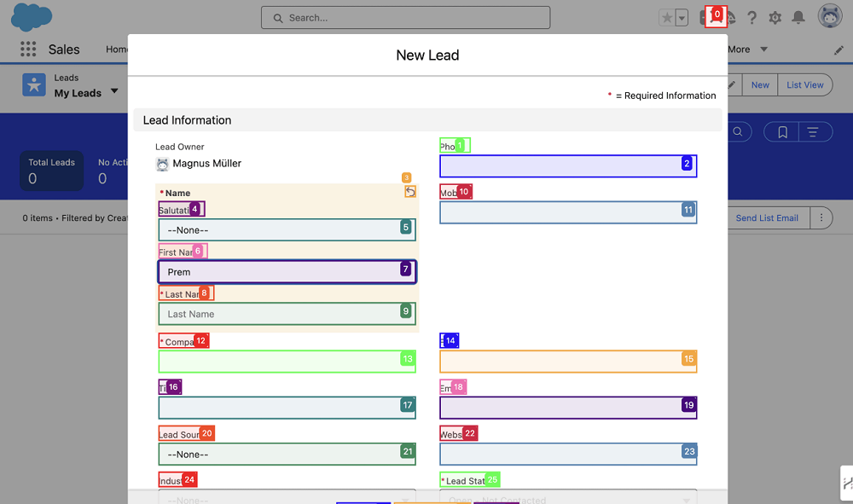Click the Total Leads metric card

[52, 171]
